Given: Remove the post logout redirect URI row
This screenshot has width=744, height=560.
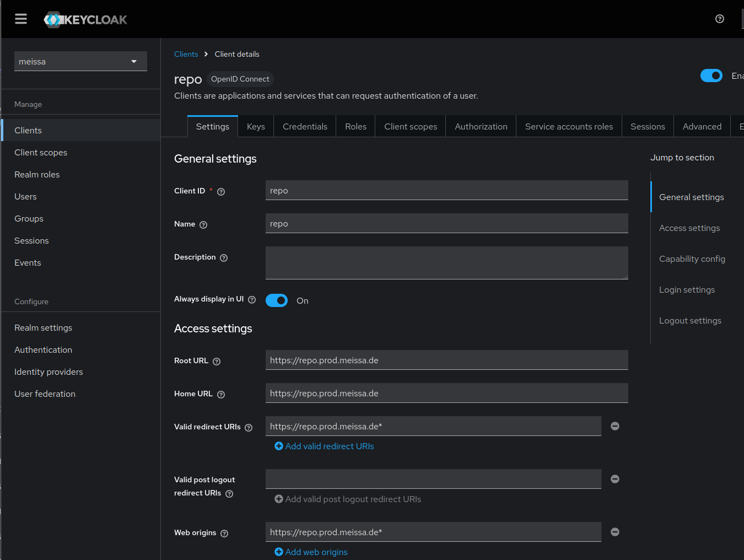Looking at the screenshot, I should (x=615, y=479).
